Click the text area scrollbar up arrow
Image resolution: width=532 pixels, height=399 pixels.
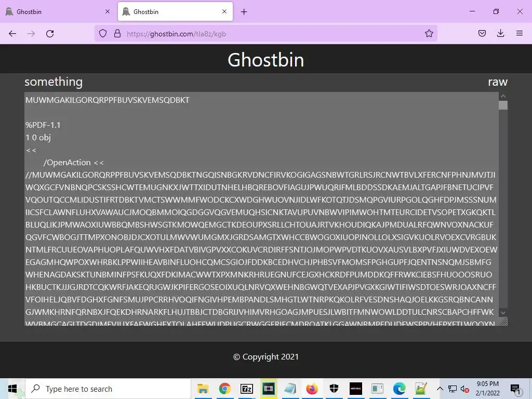503,96
